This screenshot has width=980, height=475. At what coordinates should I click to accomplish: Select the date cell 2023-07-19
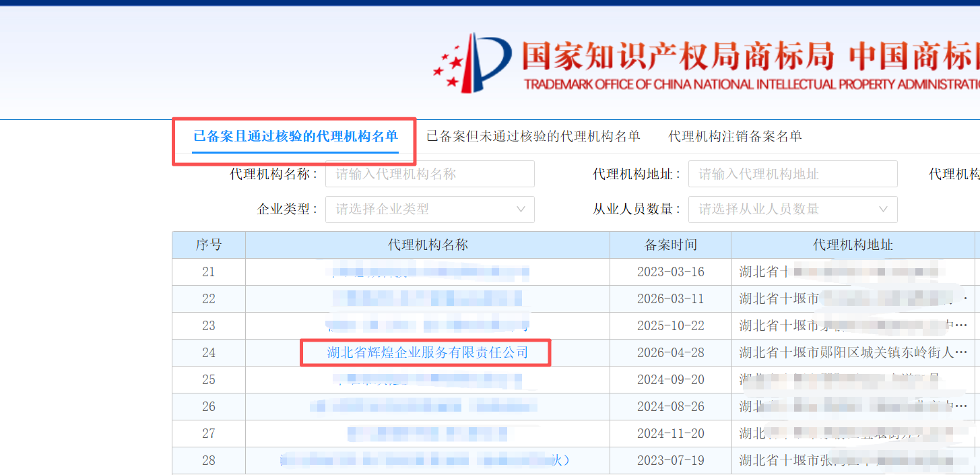click(671, 461)
